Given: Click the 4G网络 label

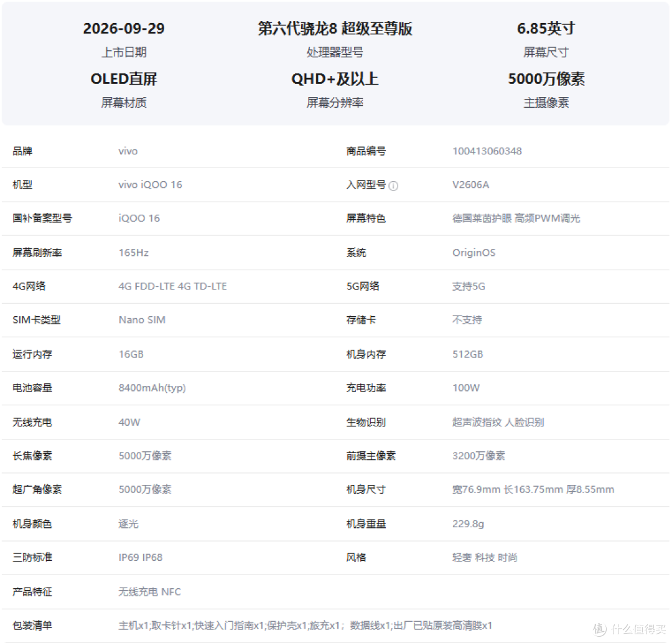Looking at the screenshot, I should coord(29,286).
